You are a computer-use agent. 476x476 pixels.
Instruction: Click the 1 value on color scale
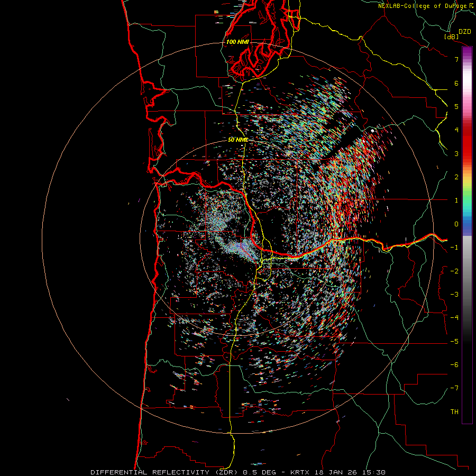[x=456, y=200]
